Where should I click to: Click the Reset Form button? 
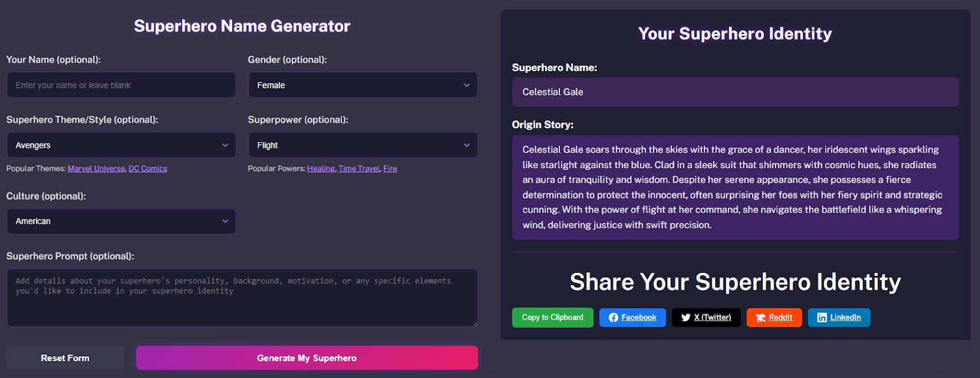click(66, 358)
